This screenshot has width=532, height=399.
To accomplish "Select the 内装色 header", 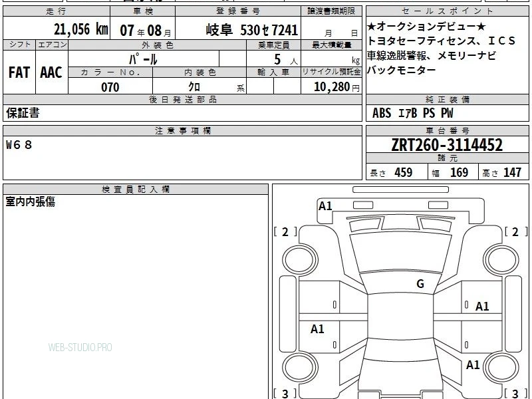I will click(200, 72).
